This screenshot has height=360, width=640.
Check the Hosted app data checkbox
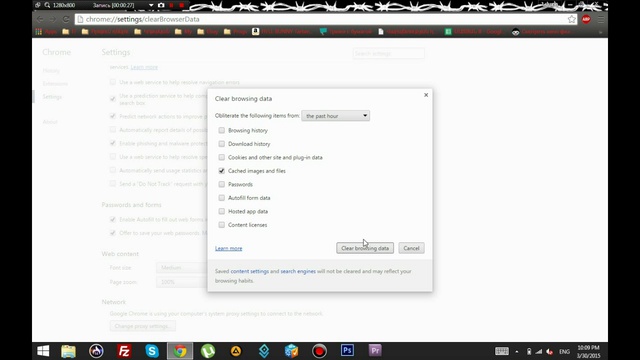coord(222,211)
